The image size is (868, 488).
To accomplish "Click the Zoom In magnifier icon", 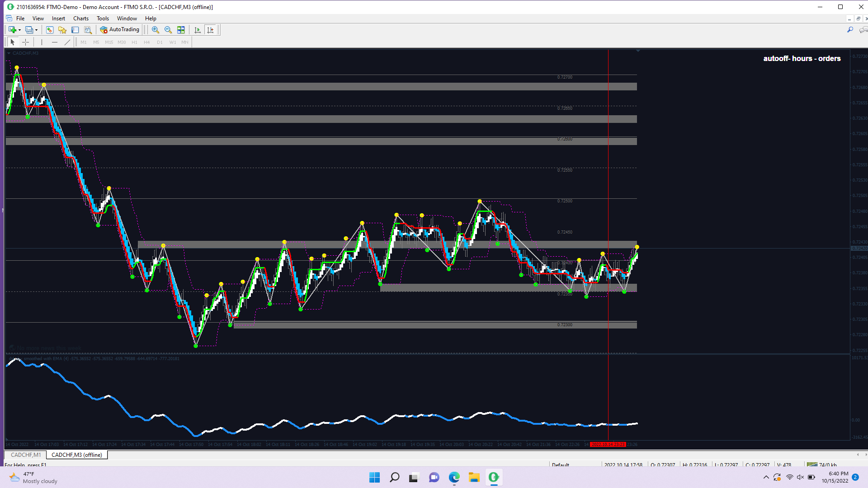I will pyautogui.click(x=156, y=30).
